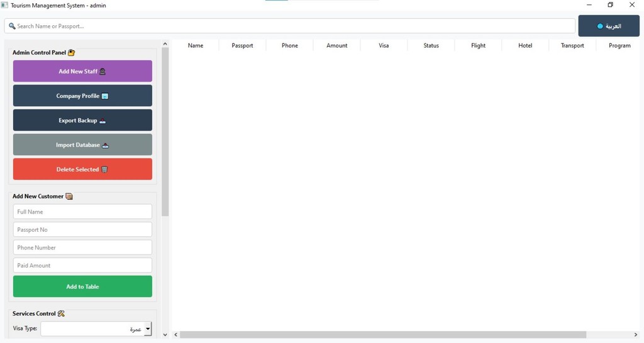Click the application icon in title bar
Image resolution: width=644 pixels, height=343 pixels.
(4, 5)
